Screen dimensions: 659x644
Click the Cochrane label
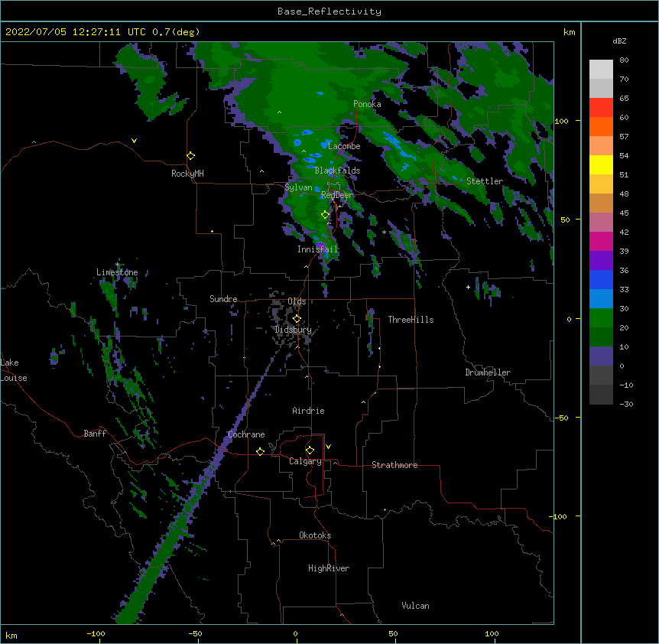pyautogui.click(x=246, y=434)
